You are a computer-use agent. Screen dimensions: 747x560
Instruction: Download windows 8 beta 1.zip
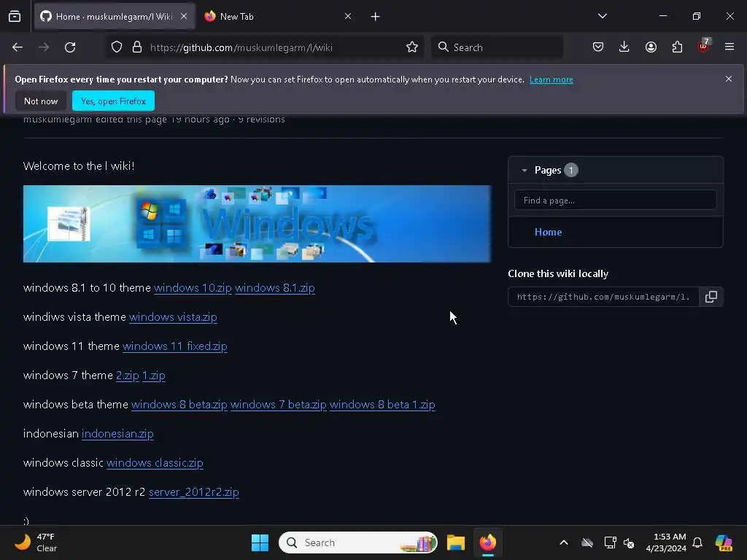click(382, 405)
